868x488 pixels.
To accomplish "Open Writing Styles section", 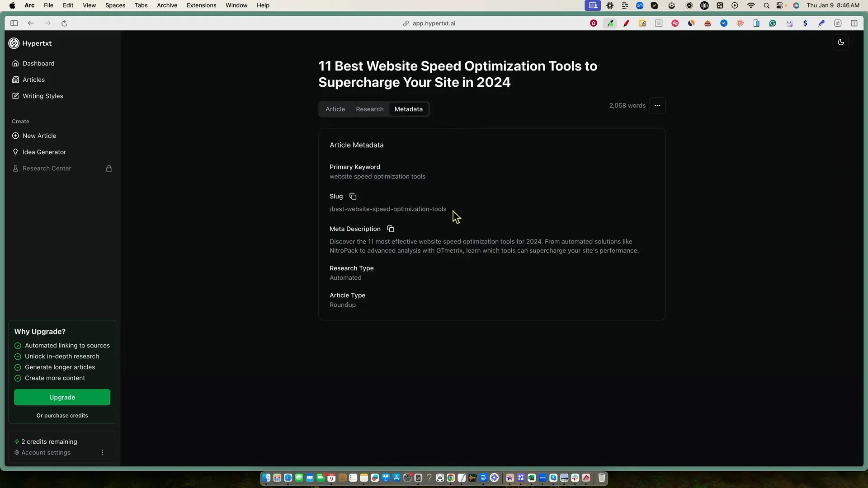I will tap(42, 96).
